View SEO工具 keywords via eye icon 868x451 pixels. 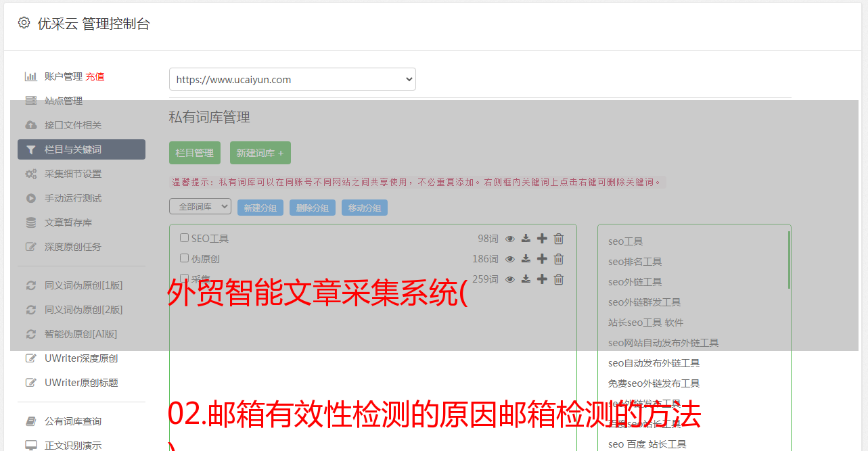coord(510,239)
